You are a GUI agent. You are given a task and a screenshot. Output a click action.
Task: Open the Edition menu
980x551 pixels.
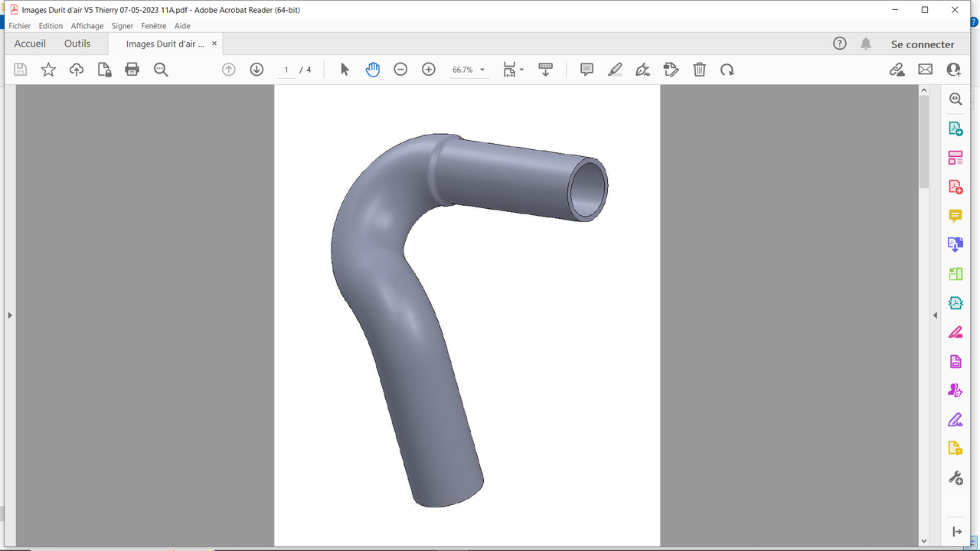[51, 26]
